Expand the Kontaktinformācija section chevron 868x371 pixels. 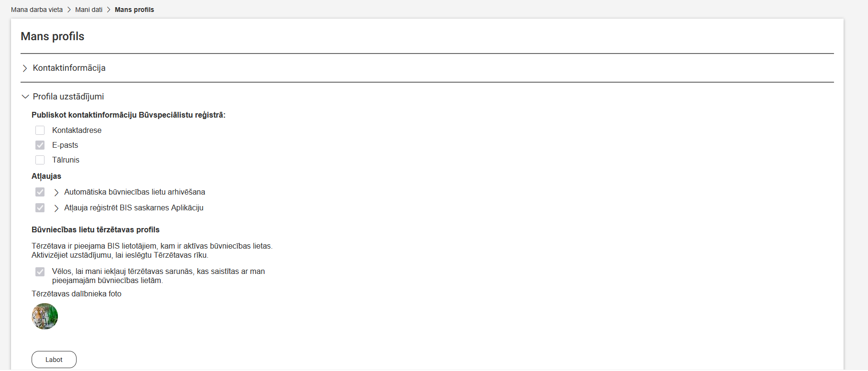25,68
